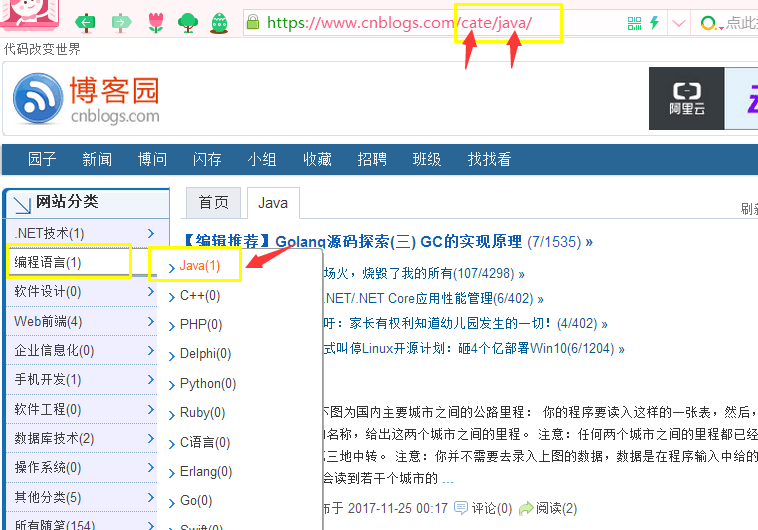The width and height of the screenshot is (758, 530).
Task: Expand chevron beside .NET技术(1)
Action: 151,234
